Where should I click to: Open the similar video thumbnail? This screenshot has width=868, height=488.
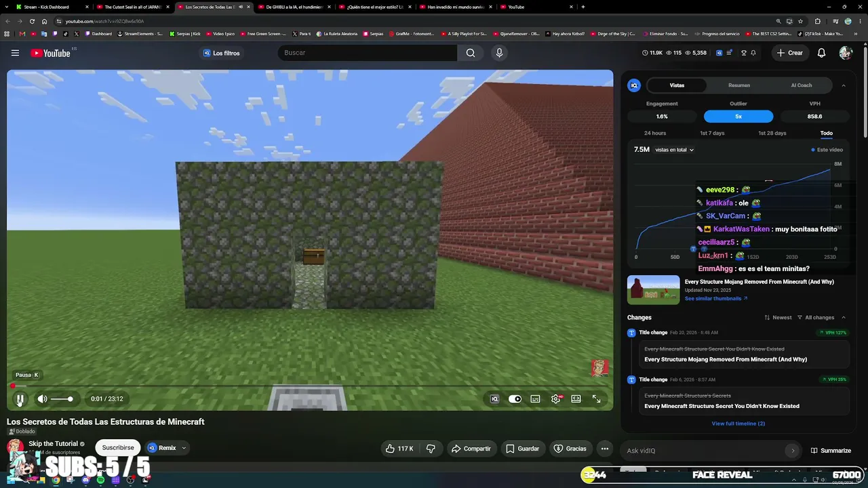(x=653, y=290)
